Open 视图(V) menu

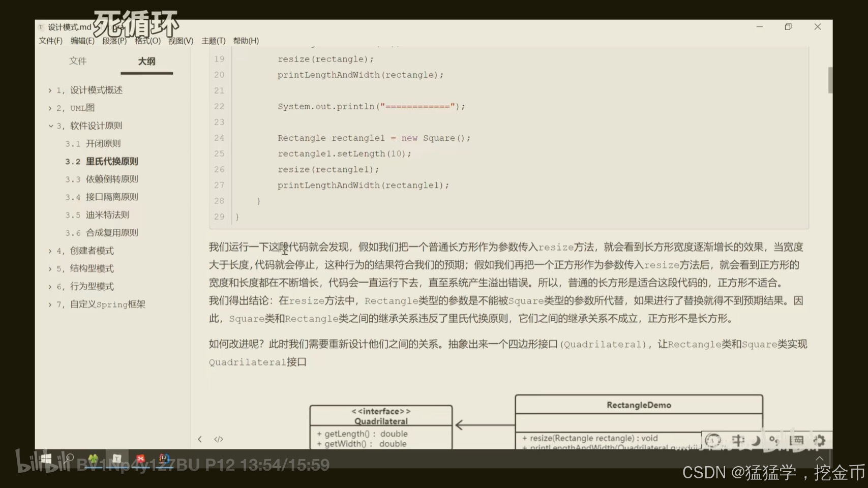pyautogui.click(x=181, y=41)
